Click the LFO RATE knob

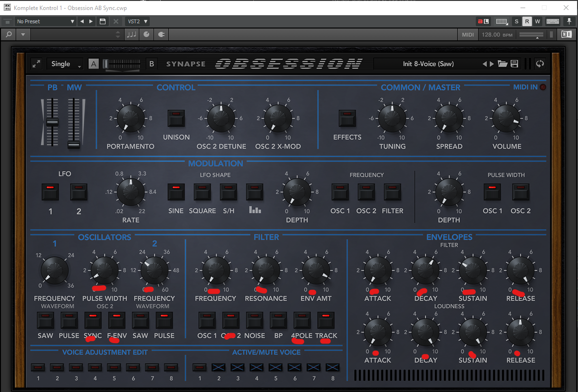[131, 192]
